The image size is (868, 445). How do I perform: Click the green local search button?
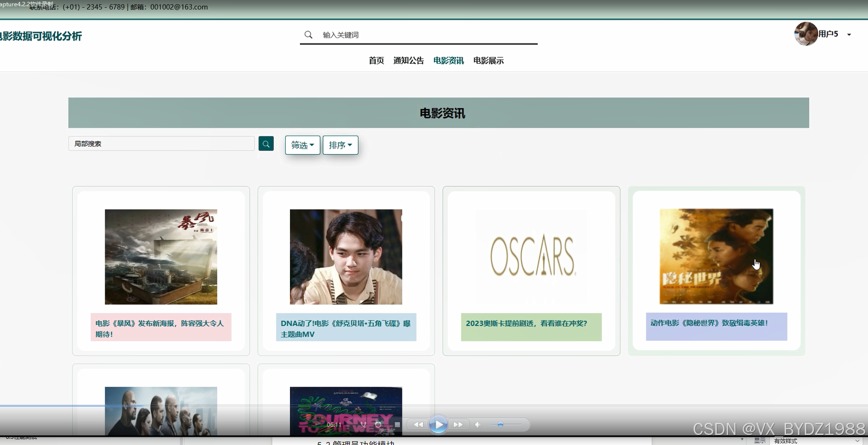click(x=266, y=144)
